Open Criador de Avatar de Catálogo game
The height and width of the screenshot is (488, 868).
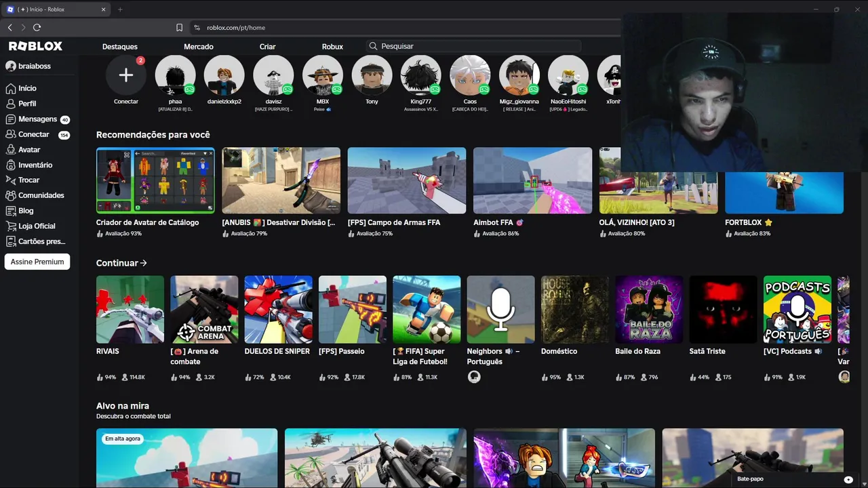click(x=155, y=180)
